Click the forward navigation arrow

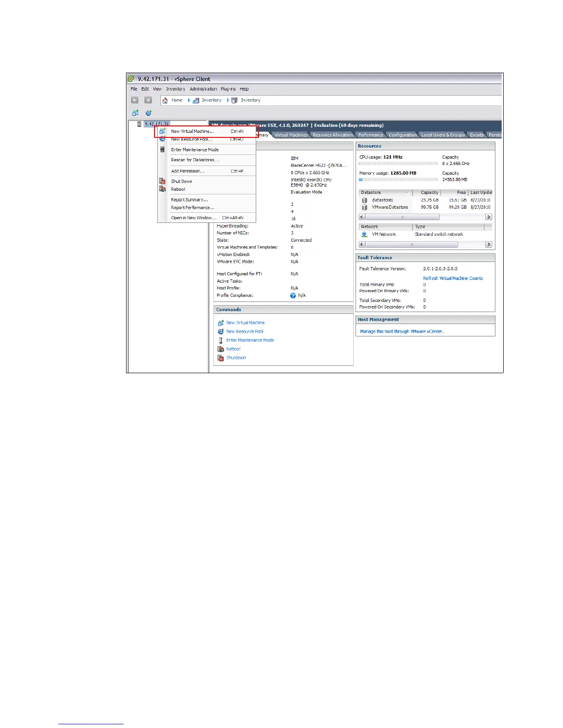pyautogui.click(x=148, y=100)
